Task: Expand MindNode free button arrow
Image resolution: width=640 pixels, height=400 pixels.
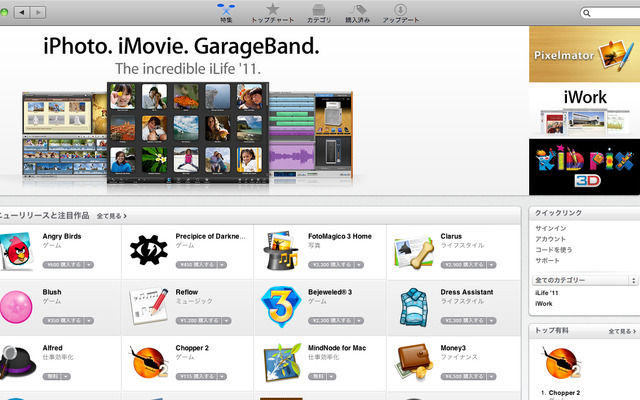Action: click(332, 377)
